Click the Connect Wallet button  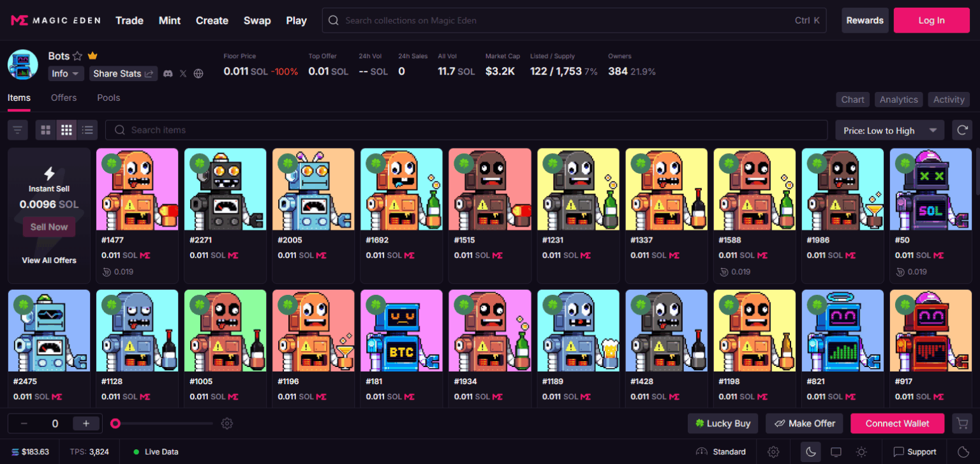pos(897,423)
